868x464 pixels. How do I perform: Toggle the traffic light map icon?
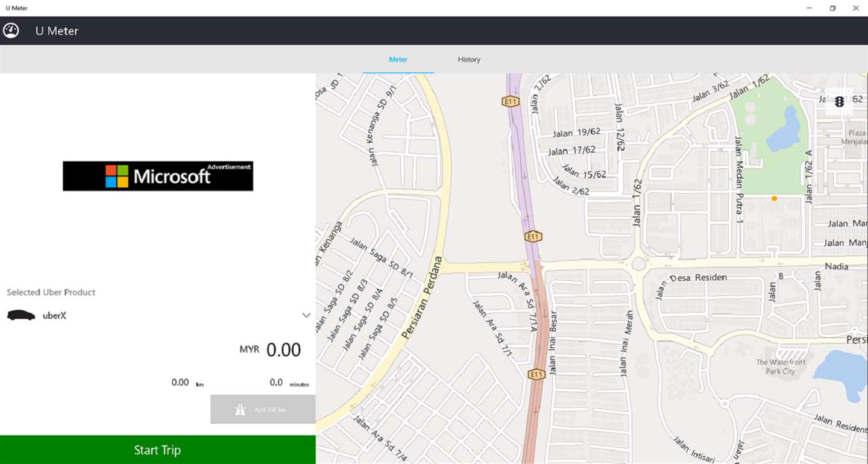pyautogui.click(x=839, y=102)
